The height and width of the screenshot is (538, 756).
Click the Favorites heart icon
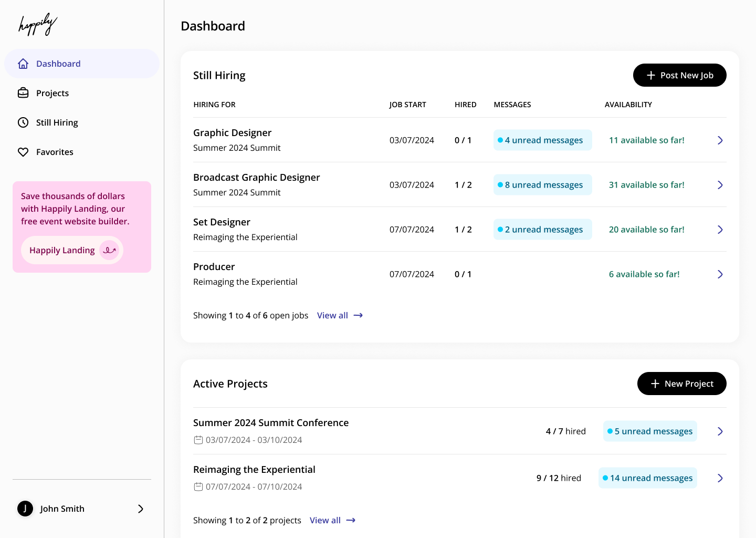tap(23, 152)
